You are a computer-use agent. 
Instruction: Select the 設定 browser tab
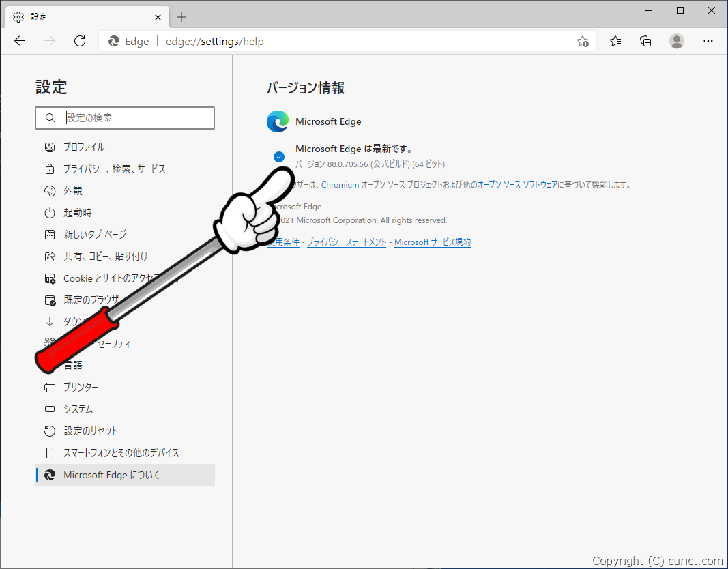pyautogui.click(x=88, y=17)
